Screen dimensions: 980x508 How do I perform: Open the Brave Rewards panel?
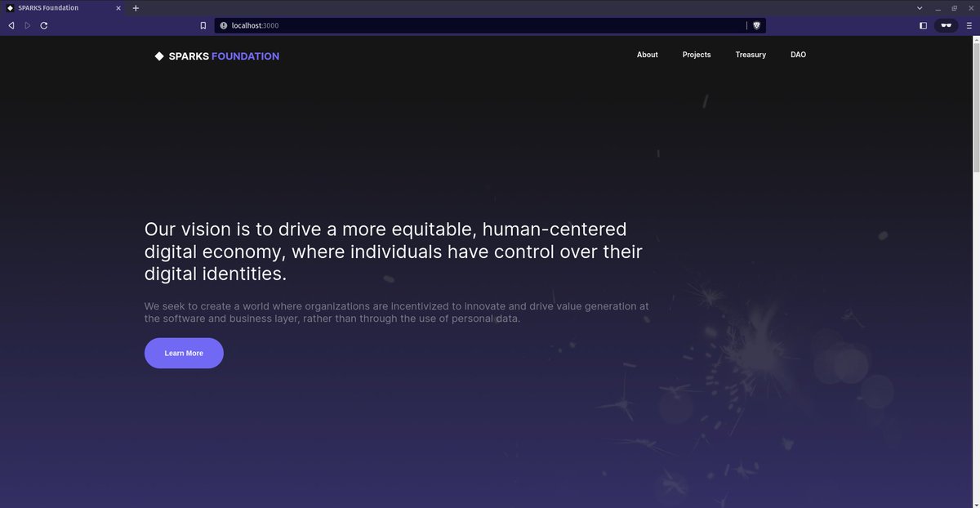[x=945, y=25]
